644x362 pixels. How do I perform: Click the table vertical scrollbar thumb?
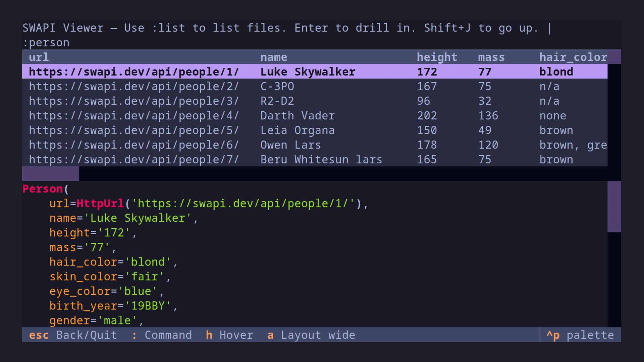coord(614,57)
